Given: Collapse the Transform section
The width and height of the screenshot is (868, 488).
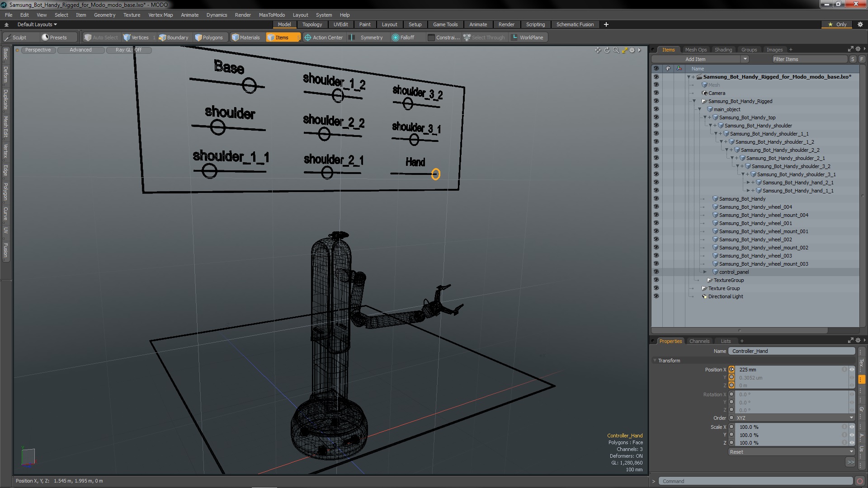Looking at the screenshot, I should click(x=655, y=361).
